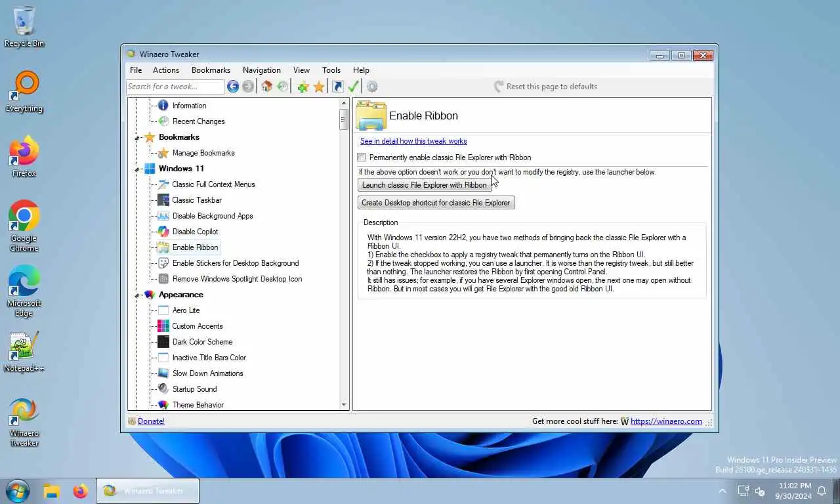Select Theme Behavior item
This screenshot has height=504, width=840.
point(198,405)
